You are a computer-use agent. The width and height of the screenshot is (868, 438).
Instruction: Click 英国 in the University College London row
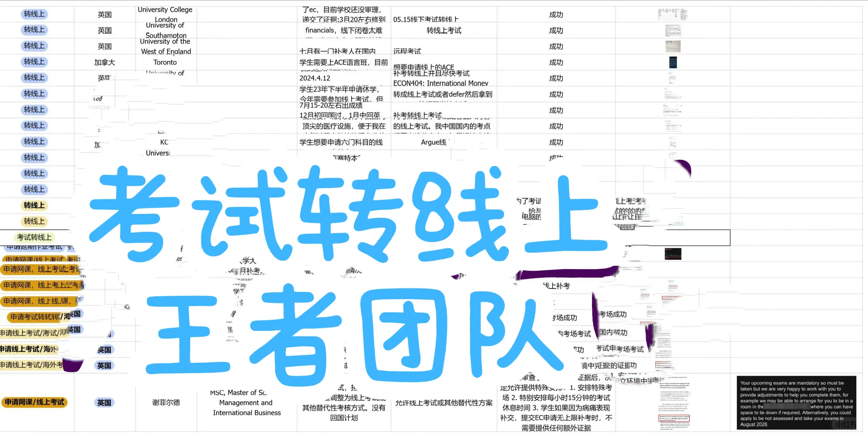click(x=105, y=15)
